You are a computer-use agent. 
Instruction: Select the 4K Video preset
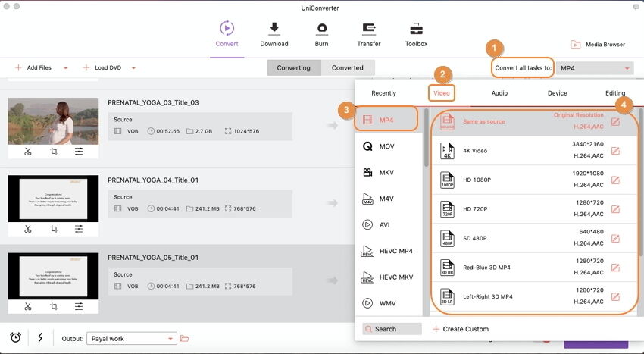(x=534, y=151)
